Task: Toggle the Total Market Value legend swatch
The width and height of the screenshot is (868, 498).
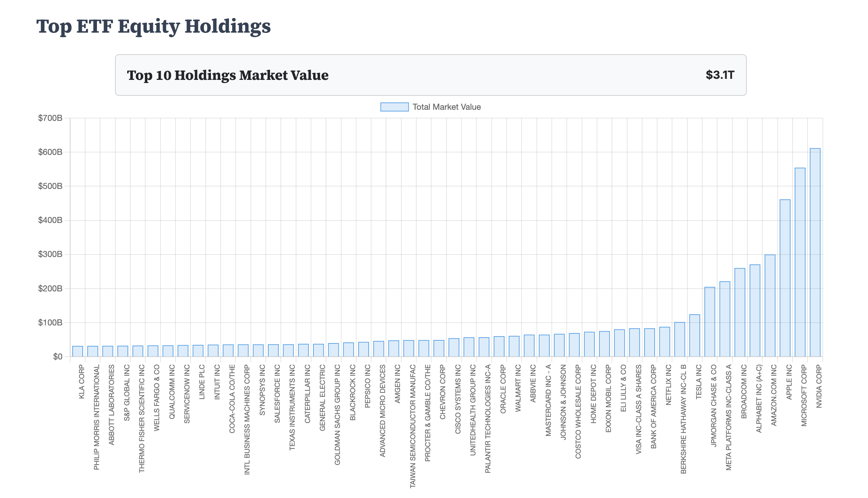Action: tap(394, 107)
